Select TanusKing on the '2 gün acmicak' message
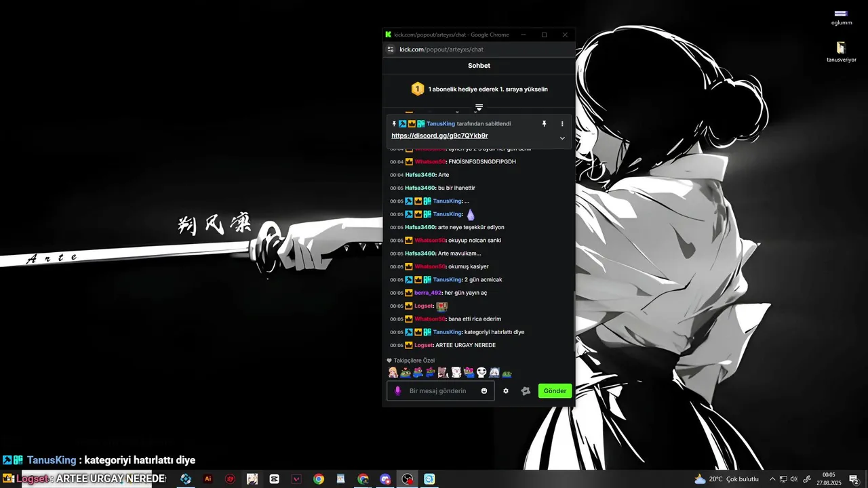Viewport: 868px width, 488px height. click(x=448, y=280)
